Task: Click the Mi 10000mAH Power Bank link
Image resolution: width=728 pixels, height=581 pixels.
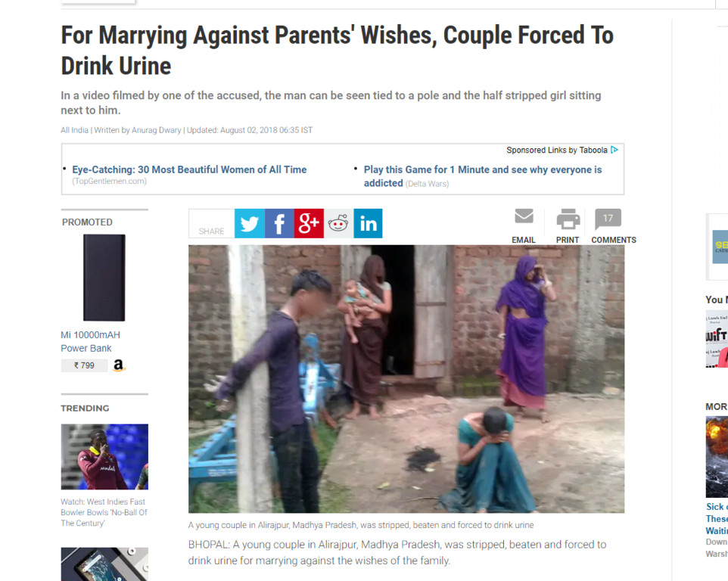Action: (x=90, y=341)
